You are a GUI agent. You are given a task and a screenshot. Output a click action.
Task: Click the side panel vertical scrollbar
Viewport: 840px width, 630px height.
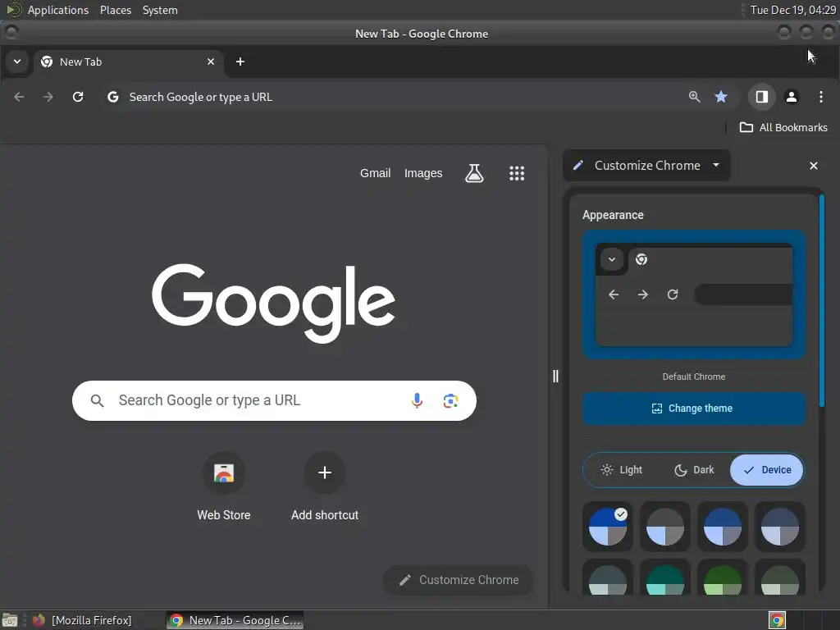pos(822,300)
